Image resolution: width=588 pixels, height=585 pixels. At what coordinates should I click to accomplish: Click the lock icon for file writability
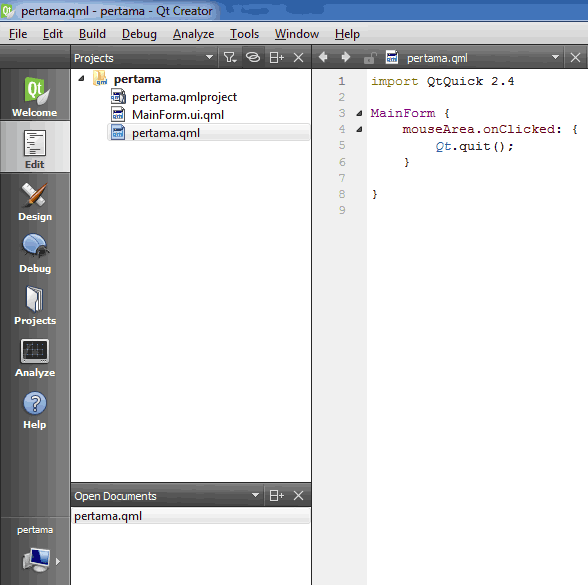pos(370,58)
